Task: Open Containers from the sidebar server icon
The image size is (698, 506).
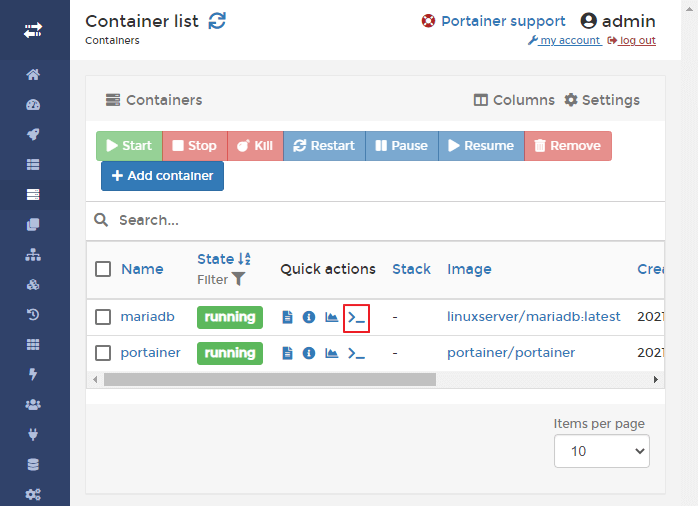Action: [x=33, y=194]
